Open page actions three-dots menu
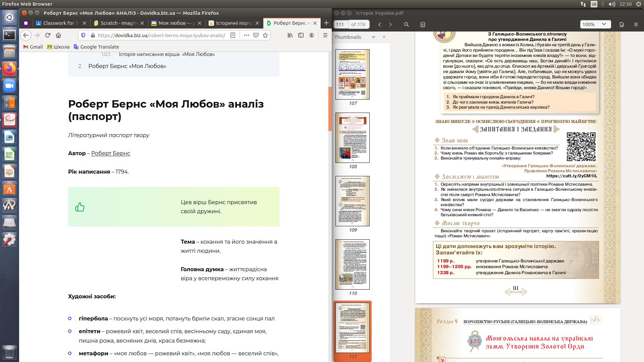644x362 pixels. (x=246, y=35)
